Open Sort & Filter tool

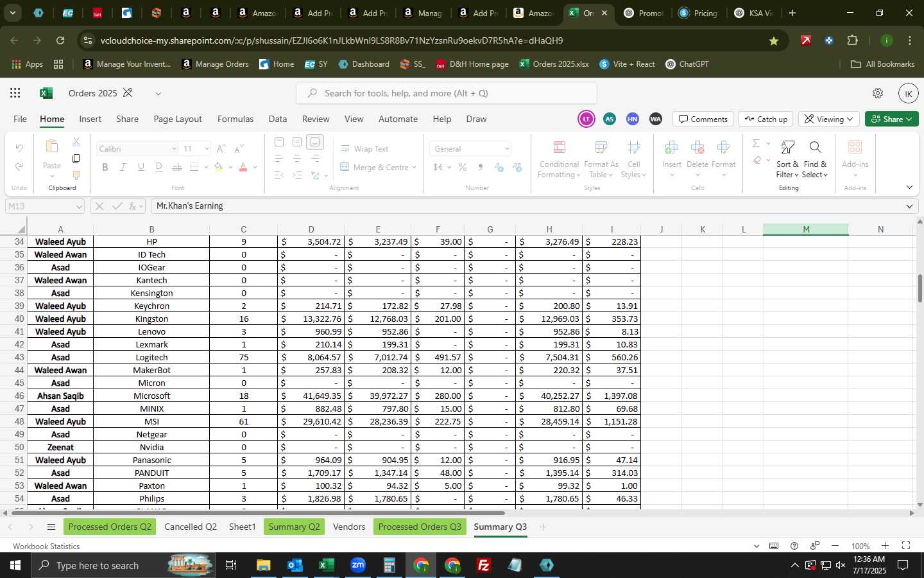click(787, 159)
